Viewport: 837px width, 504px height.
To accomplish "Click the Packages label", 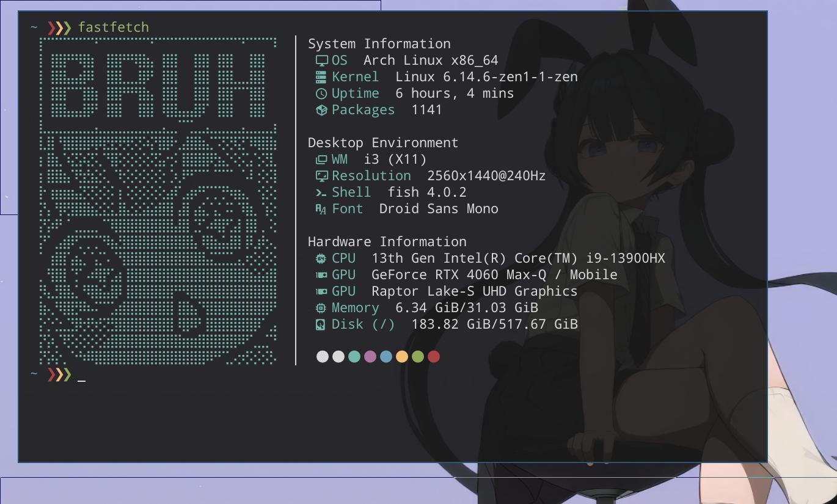I will click(x=364, y=110).
